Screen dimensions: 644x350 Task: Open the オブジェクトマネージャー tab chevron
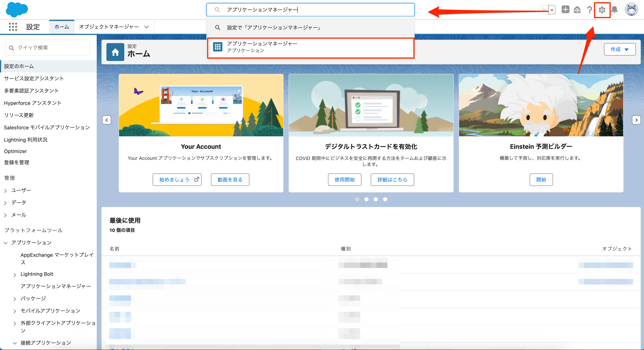147,27
